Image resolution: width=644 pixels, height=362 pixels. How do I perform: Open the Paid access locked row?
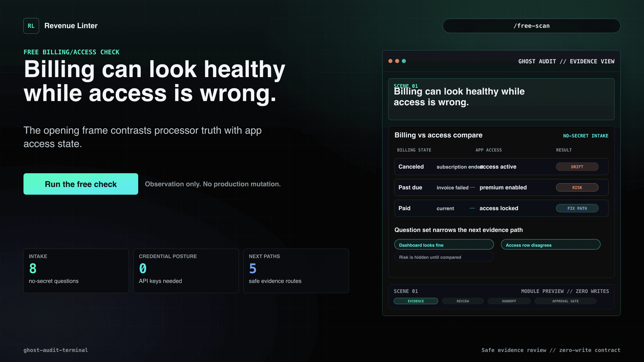pos(501,208)
